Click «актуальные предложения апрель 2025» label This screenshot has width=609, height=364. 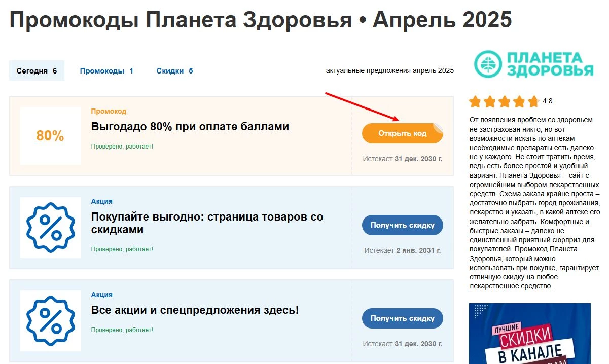pos(389,71)
